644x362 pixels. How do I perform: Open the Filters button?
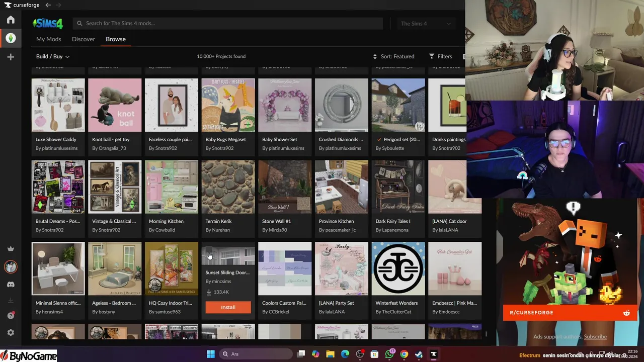pyautogui.click(x=440, y=56)
